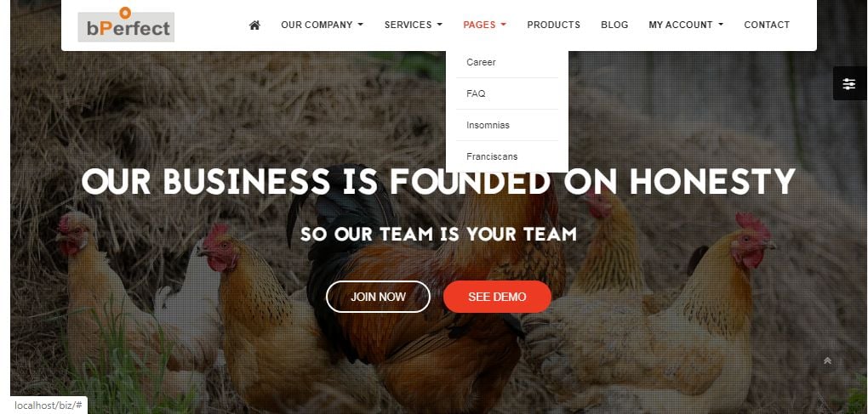
Task: Click the See Demo button
Action: pyautogui.click(x=497, y=297)
